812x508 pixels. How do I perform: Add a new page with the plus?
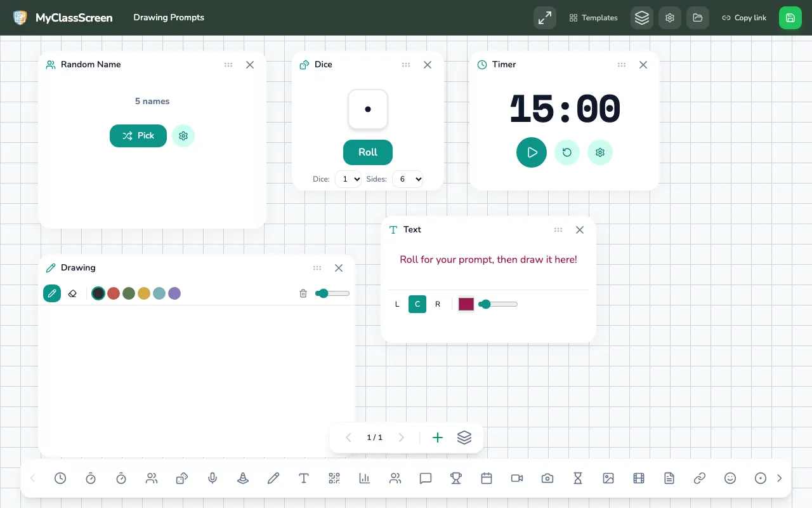438,438
